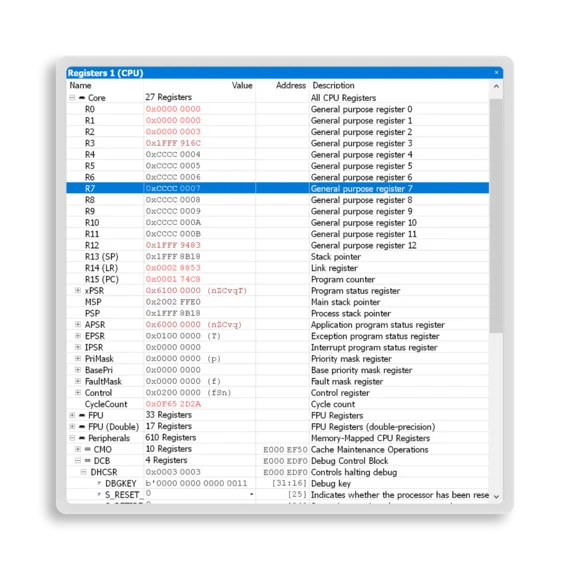Select the R4 register row
570x570 pixels.
pyautogui.click(x=278, y=154)
